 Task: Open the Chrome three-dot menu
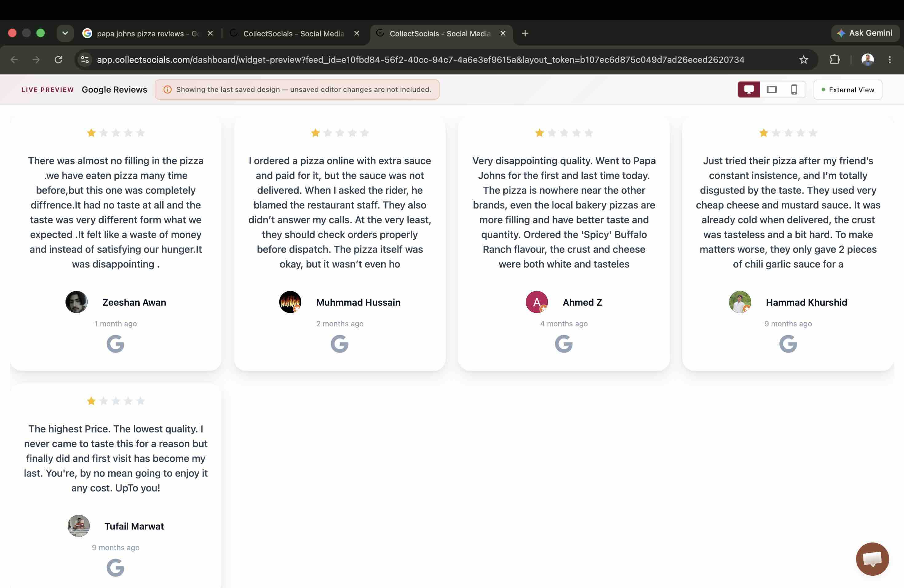890,60
